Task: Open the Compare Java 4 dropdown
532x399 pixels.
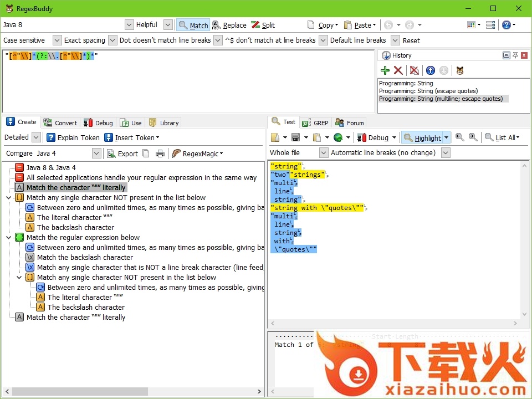Action: [96, 154]
